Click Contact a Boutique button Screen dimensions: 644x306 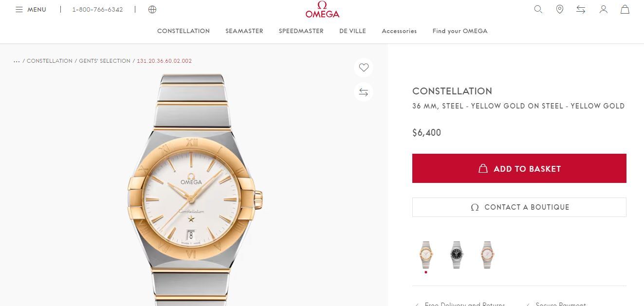pyautogui.click(x=519, y=207)
